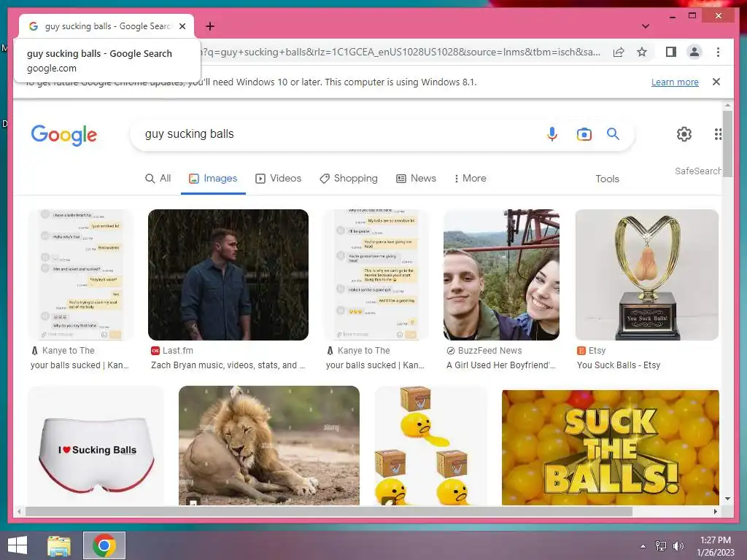Image resolution: width=747 pixels, height=560 pixels.
Task: Open the yellow balls banner thumbnail
Action: click(x=611, y=448)
